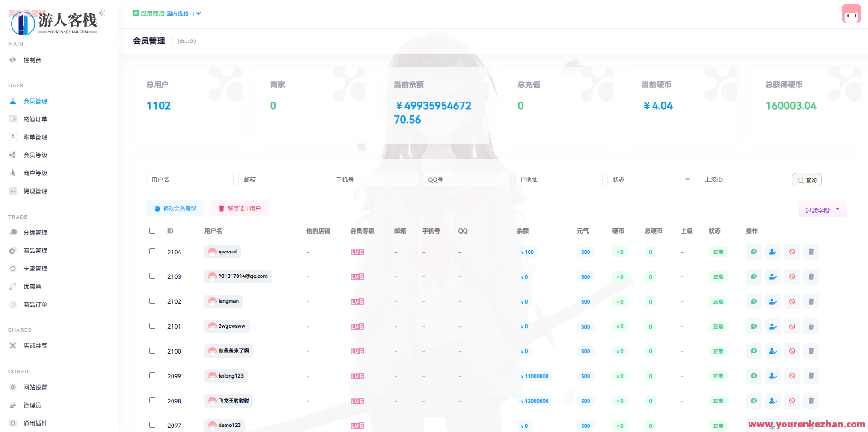The image size is (868, 432).
Task: Click the 查询 search button
Action: point(806,180)
